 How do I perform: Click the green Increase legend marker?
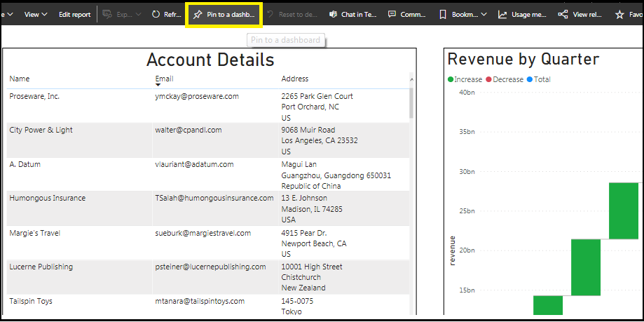[451, 79]
